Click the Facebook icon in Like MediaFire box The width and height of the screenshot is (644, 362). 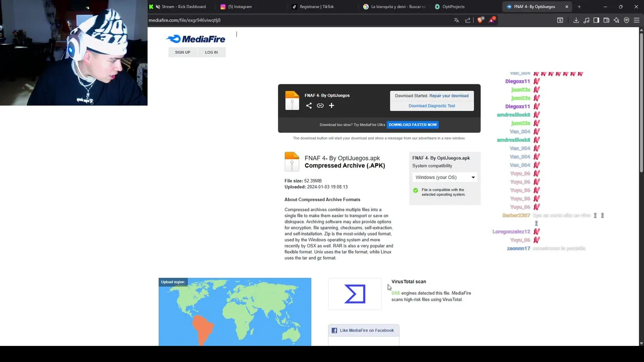[x=334, y=330]
